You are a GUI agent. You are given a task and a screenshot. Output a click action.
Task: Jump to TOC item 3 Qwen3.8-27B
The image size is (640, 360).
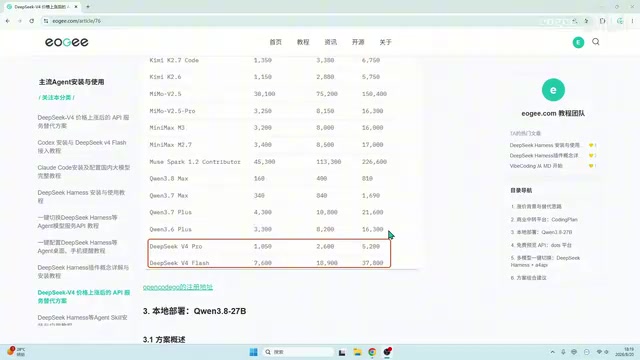(541, 232)
